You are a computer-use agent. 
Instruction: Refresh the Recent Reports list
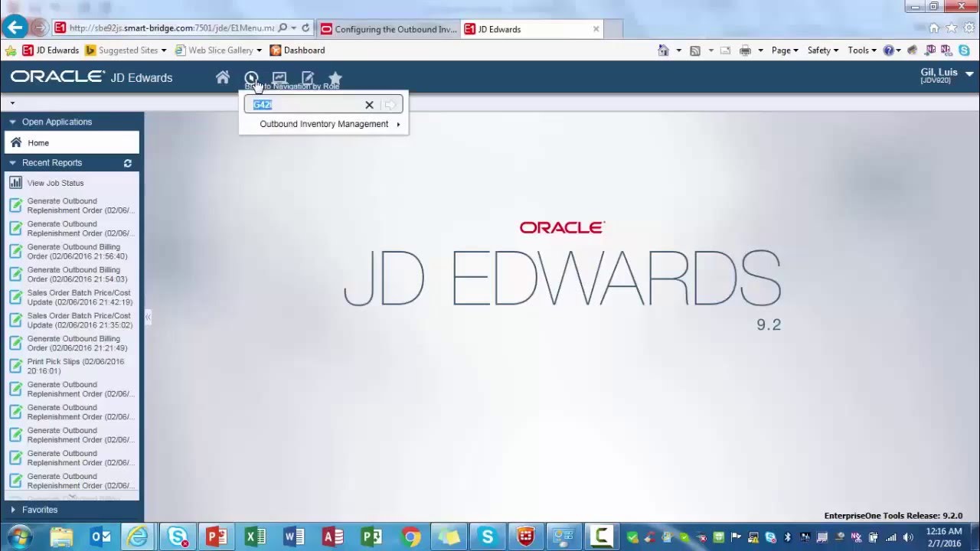click(x=128, y=163)
